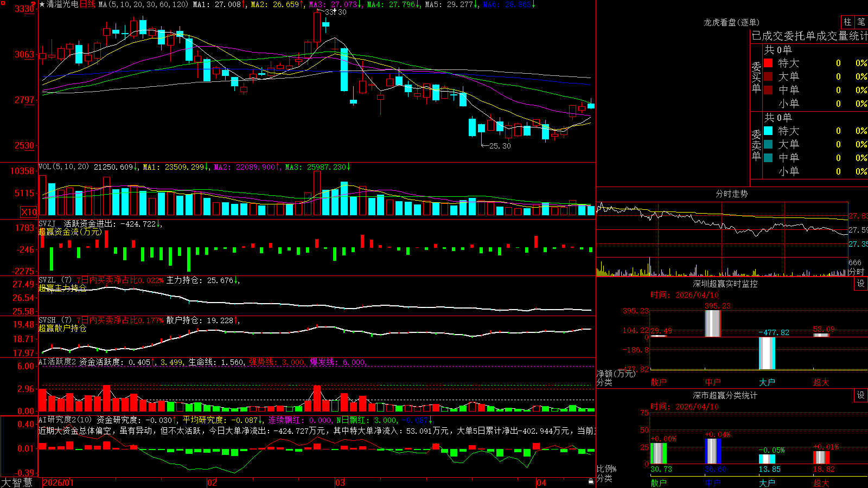Click the 2026/01 timeline marker

click(x=58, y=483)
